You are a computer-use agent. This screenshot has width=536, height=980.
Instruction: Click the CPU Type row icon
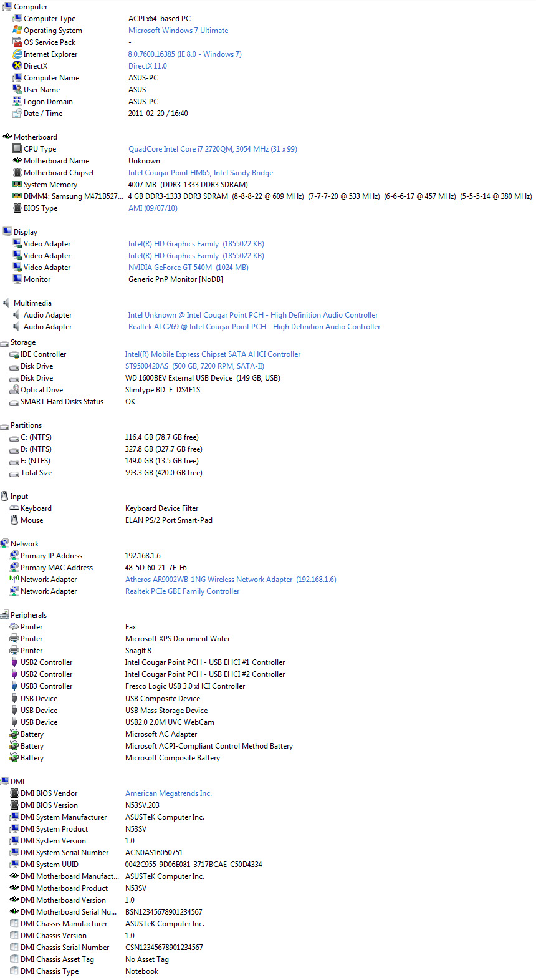pyautogui.click(x=17, y=148)
